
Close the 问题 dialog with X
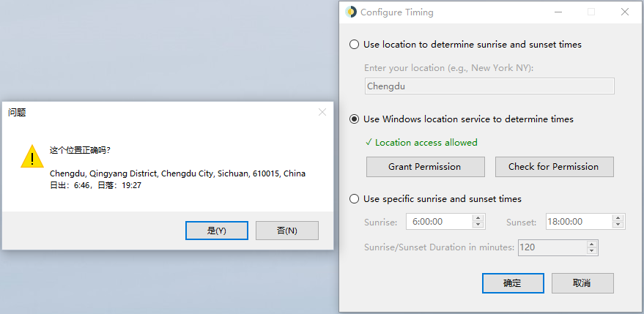322,112
